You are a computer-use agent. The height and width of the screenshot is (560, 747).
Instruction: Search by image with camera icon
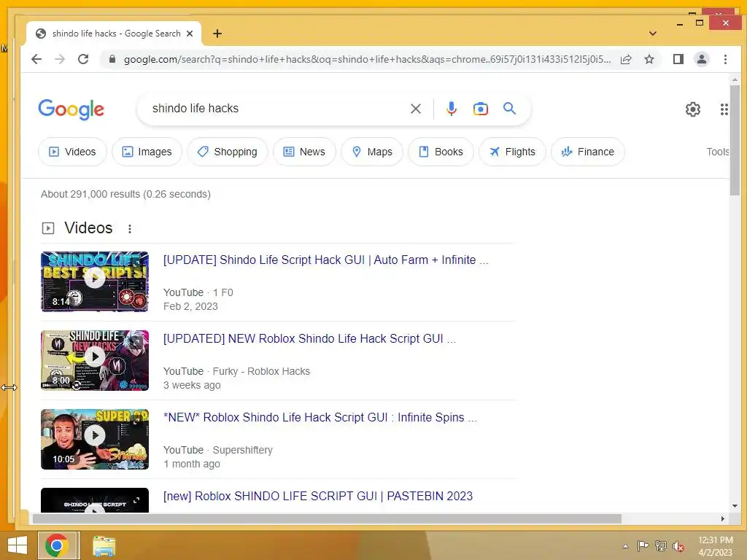tap(480, 109)
